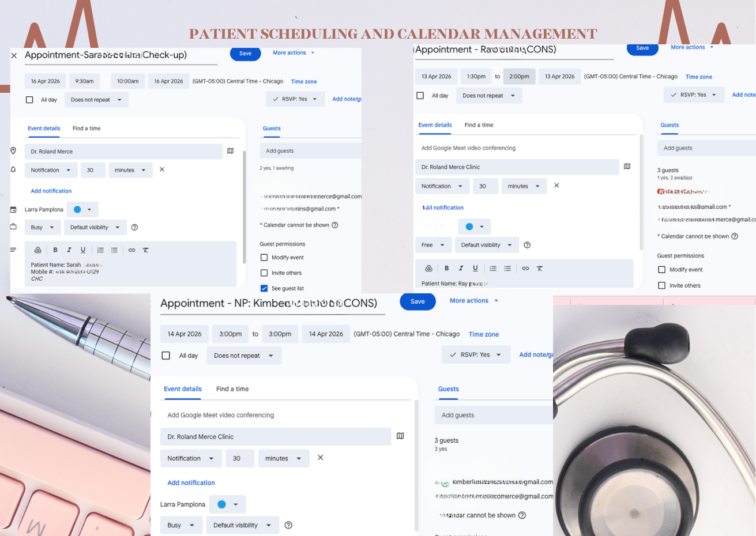Open the minutes unit dropdown in Sarah Check-up appointment
This screenshot has height=536, width=756.
coord(130,170)
